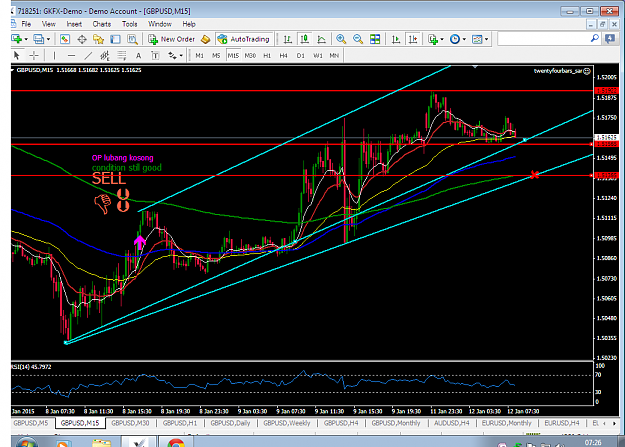Tile chart windows icon
This screenshot has height=447, width=625.
pyautogui.click(x=375, y=39)
